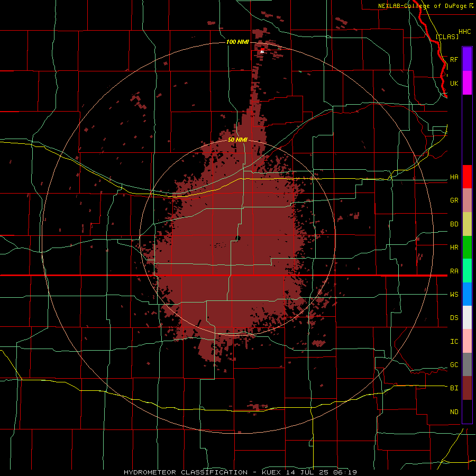Screen dimensions: 476x476
Task: Click the 100 NMI range ring label
Action: click(237, 42)
